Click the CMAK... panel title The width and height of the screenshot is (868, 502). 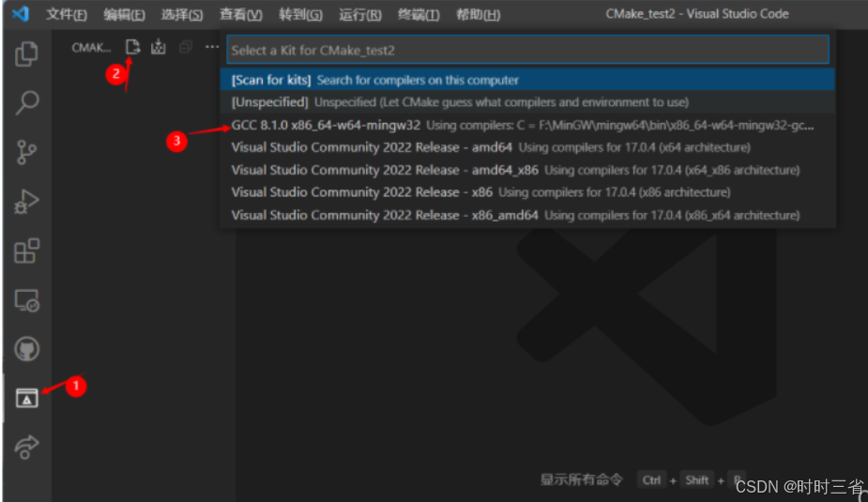click(x=91, y=48)
